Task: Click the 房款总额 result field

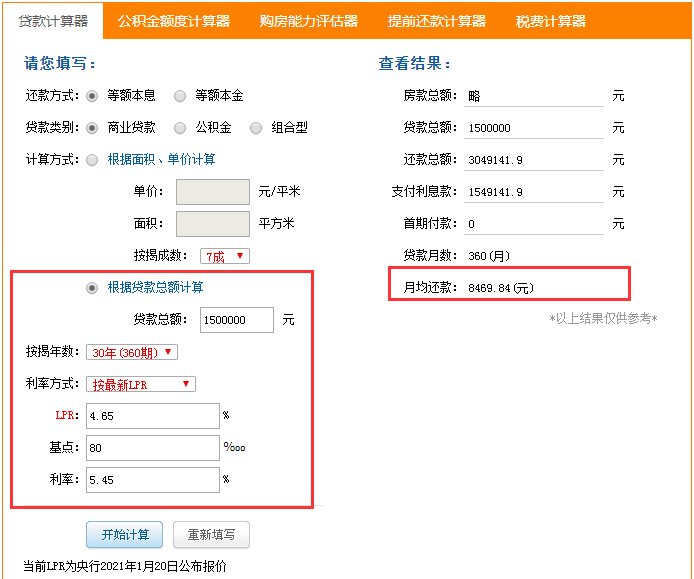Action: click(x=534, y=96)
